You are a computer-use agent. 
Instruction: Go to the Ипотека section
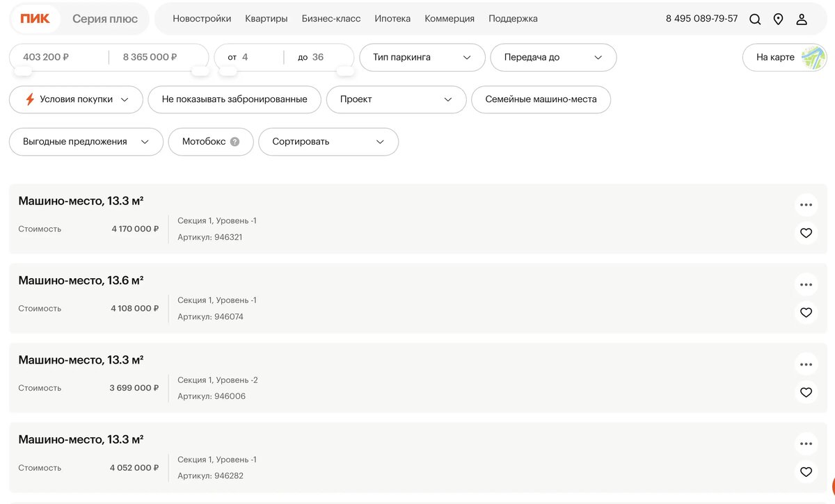(x=392, y=19)
